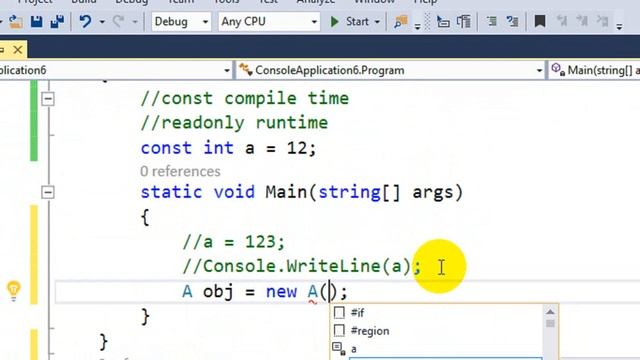Click the Next Bookmark icon
This screenshot has height=360, width=640.
tap(582, 21)
